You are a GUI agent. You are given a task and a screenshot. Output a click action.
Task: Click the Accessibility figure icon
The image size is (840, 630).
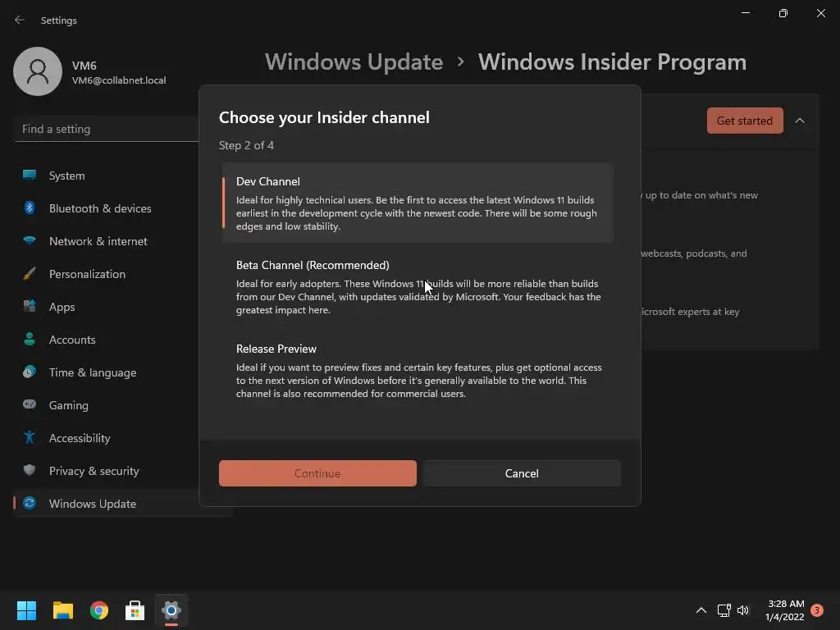point(30,438)
